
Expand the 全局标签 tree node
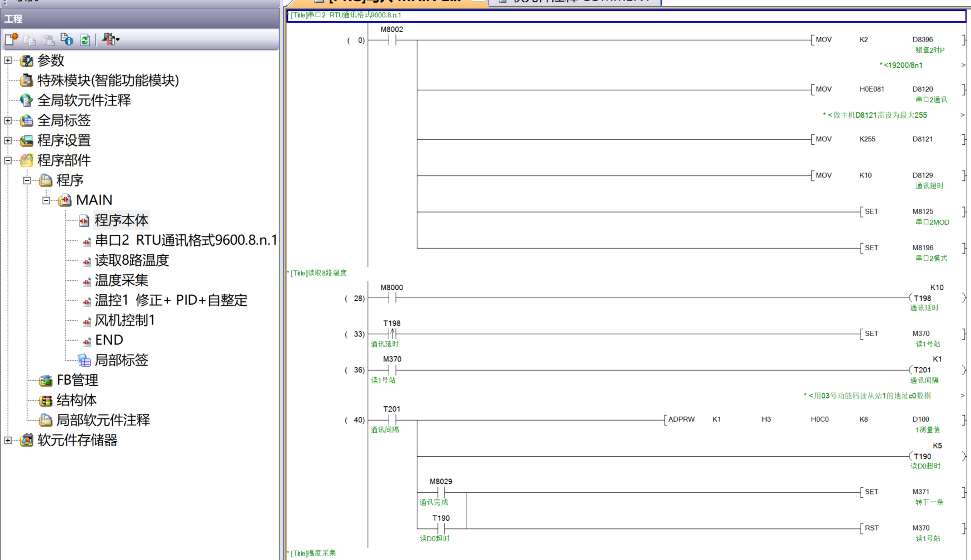click(8, 120)
